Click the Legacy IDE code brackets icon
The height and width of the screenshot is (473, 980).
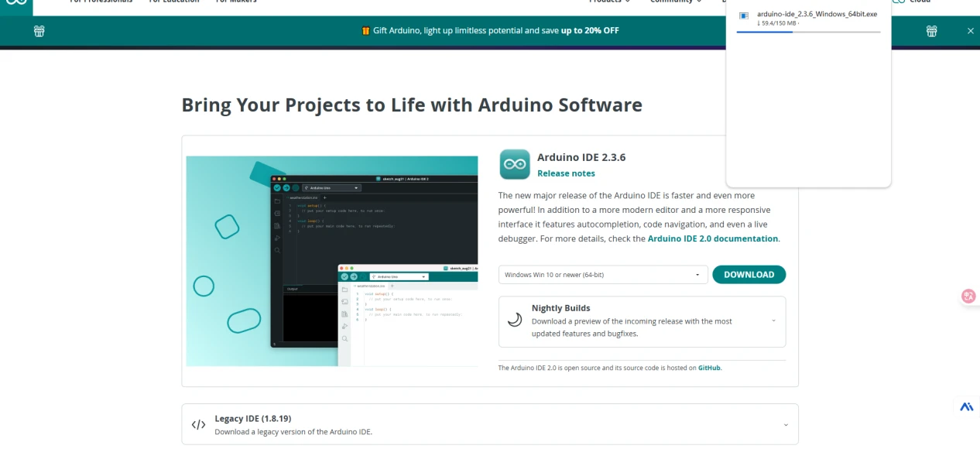[x=199, y=424]
